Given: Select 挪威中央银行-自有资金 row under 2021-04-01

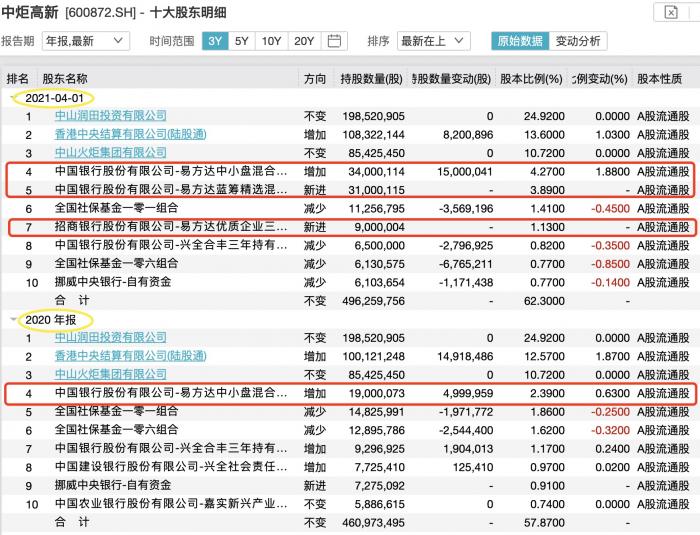Looking at the screenshot, I should click(x=350, y=282).
